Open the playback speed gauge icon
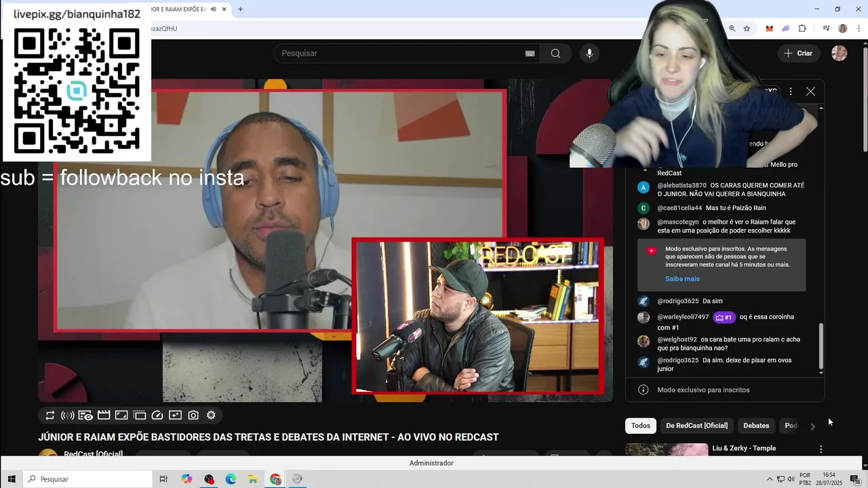This screenshot has width=868, height=488. click(157, 415)
